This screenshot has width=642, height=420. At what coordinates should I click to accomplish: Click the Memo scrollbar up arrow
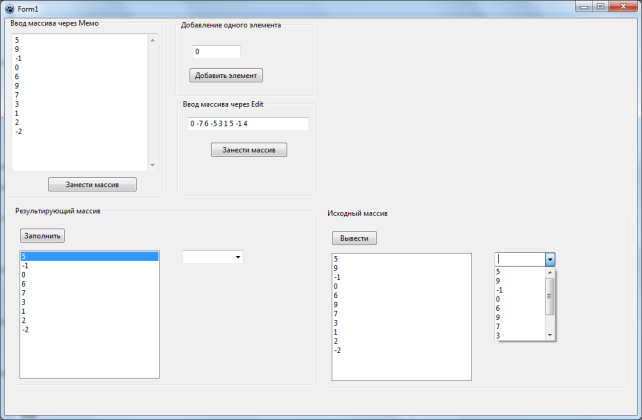[x=152, y=40]
